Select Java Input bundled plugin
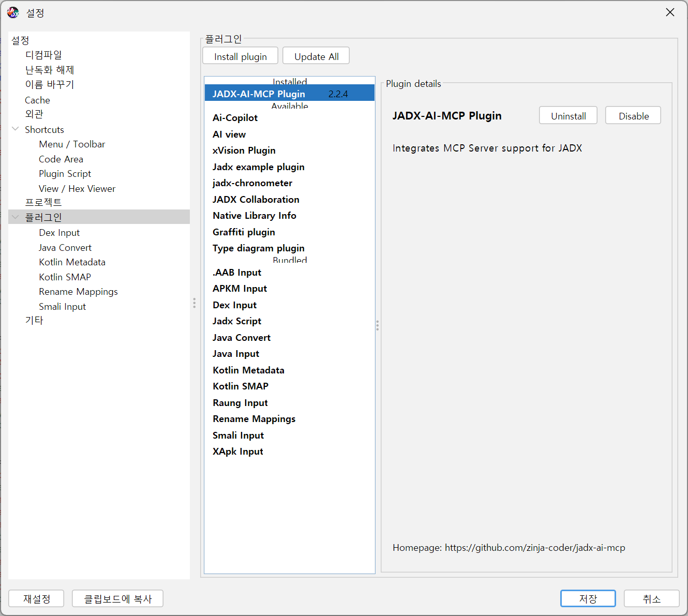Viewport: 688px width, 616px height. (289, 354)
